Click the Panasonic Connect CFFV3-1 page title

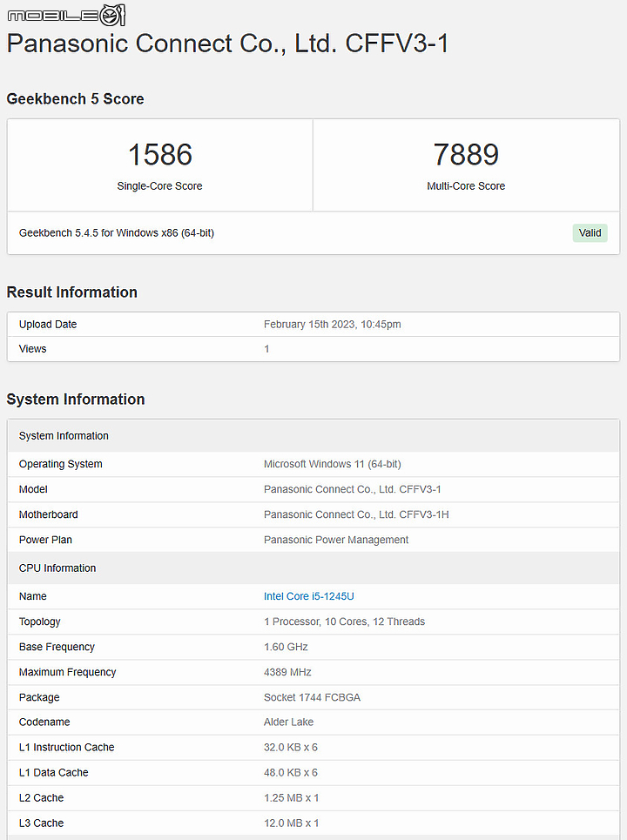(228, 44)
